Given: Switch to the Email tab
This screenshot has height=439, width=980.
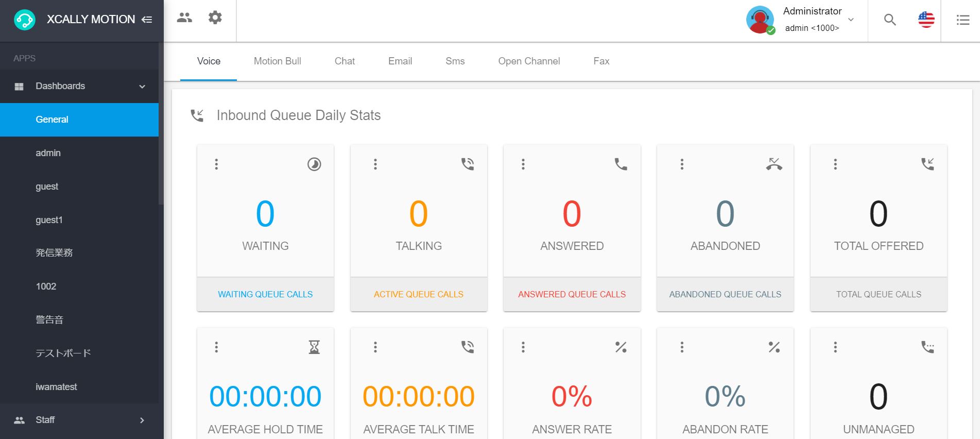Looking at the screenshot, I should (400, 61).
